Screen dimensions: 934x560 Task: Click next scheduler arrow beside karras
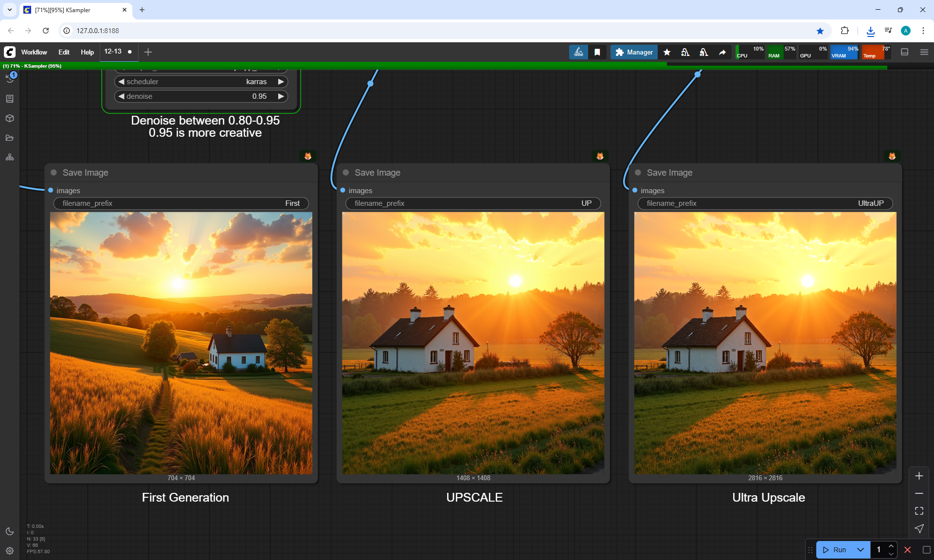[281, 82]
